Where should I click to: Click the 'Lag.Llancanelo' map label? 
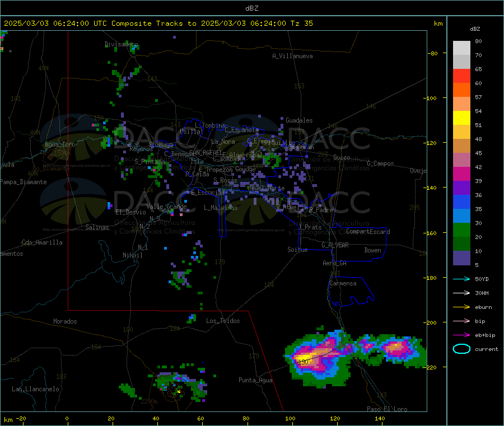click(x=35, y=389)
